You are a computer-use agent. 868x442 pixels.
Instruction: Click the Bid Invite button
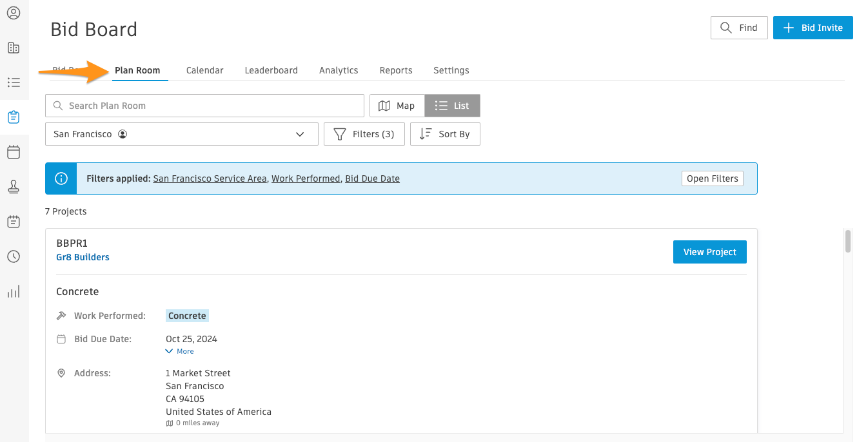813,28
